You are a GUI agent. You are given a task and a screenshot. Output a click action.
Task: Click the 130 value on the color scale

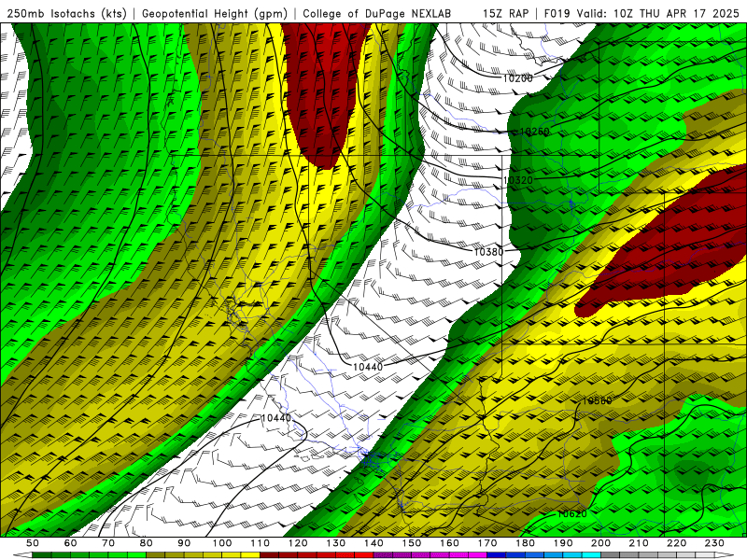336,543
